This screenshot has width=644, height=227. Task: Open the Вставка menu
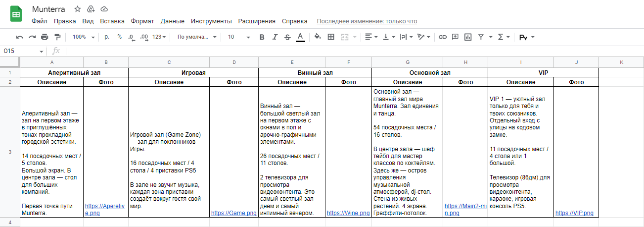[x=112, y=21]
